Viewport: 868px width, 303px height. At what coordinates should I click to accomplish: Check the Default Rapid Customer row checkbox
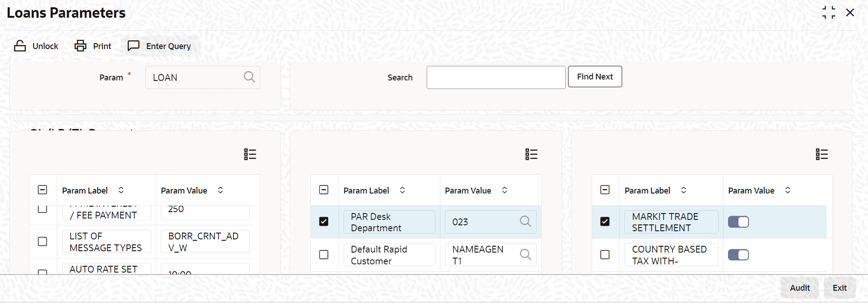pos(324,254)
